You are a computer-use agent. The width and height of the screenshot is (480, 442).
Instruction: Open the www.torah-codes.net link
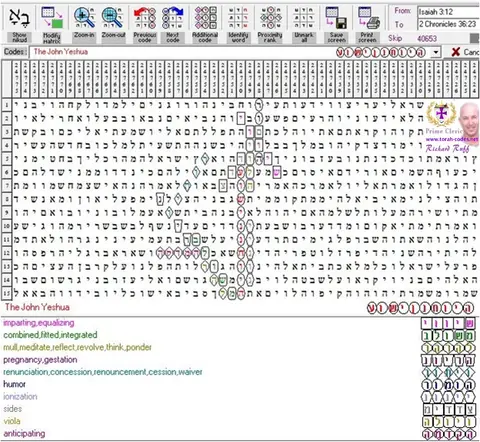[x=451, y=139]
